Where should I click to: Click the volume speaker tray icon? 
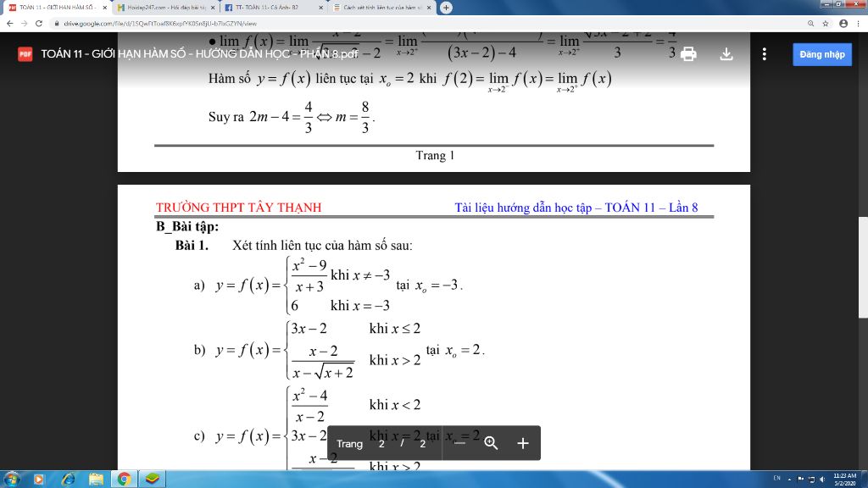pos(822,480)
